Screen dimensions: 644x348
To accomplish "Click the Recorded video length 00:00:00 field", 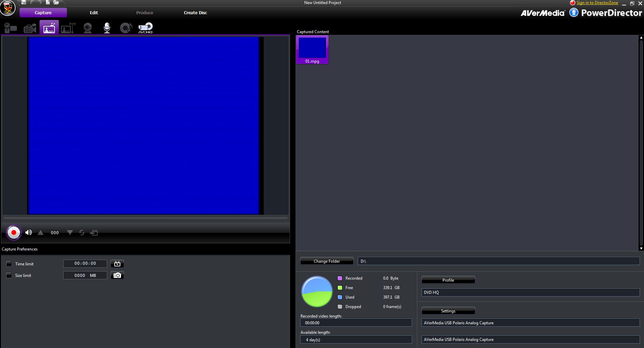I will pyautogui.click(x=356, y=323).
